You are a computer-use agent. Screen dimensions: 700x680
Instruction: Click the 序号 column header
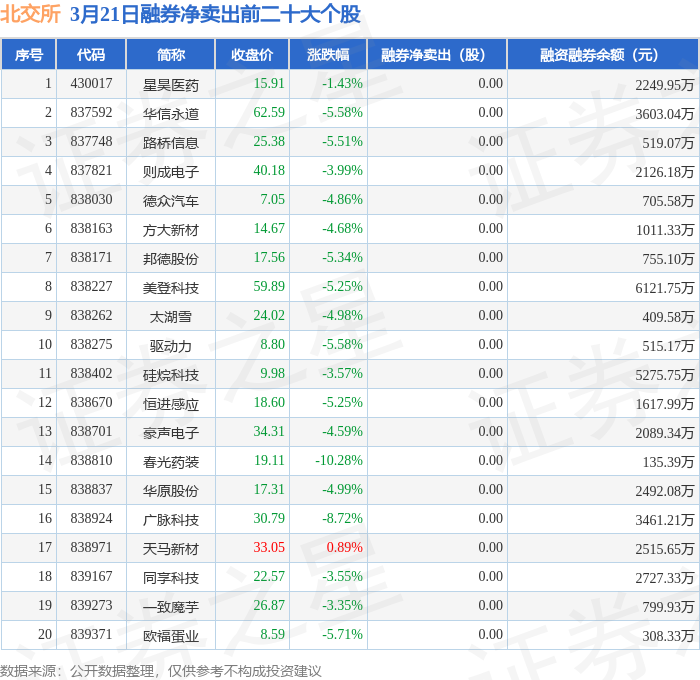[29, 55]
